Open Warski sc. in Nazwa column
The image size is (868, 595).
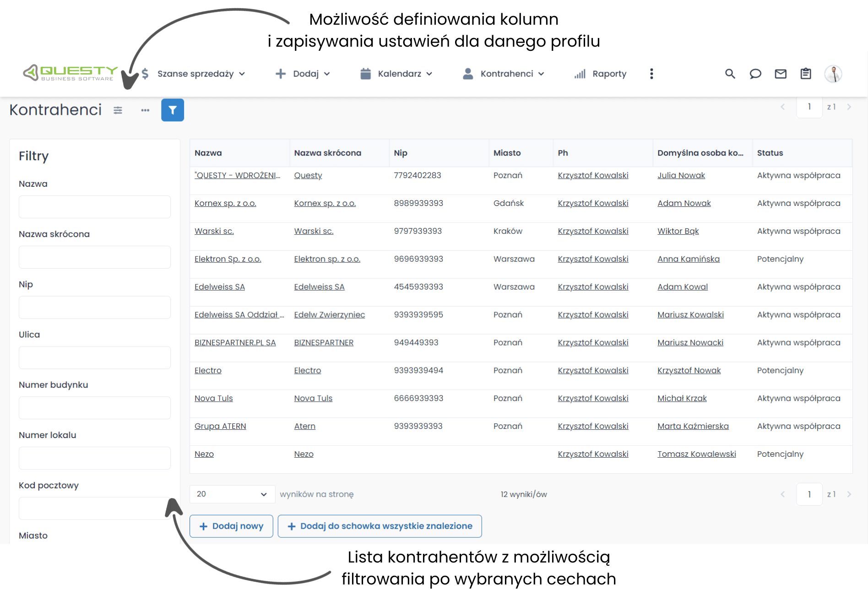pyautogui.click(x=214, y=231)
